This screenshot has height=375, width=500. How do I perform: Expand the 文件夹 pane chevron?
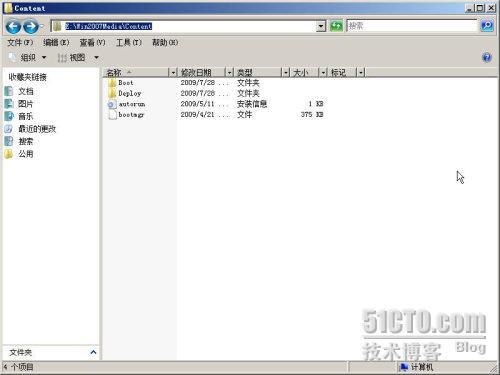pos(93,352)
